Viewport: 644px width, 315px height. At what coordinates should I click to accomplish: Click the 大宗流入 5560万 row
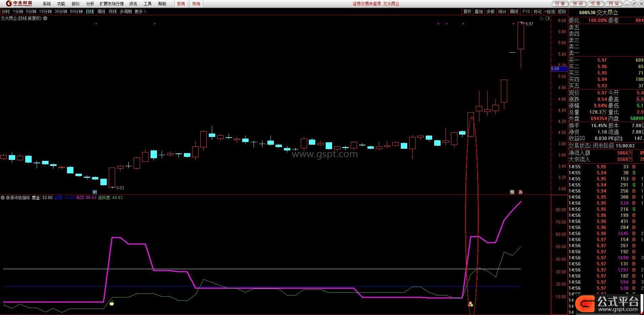tap(606, 159)
